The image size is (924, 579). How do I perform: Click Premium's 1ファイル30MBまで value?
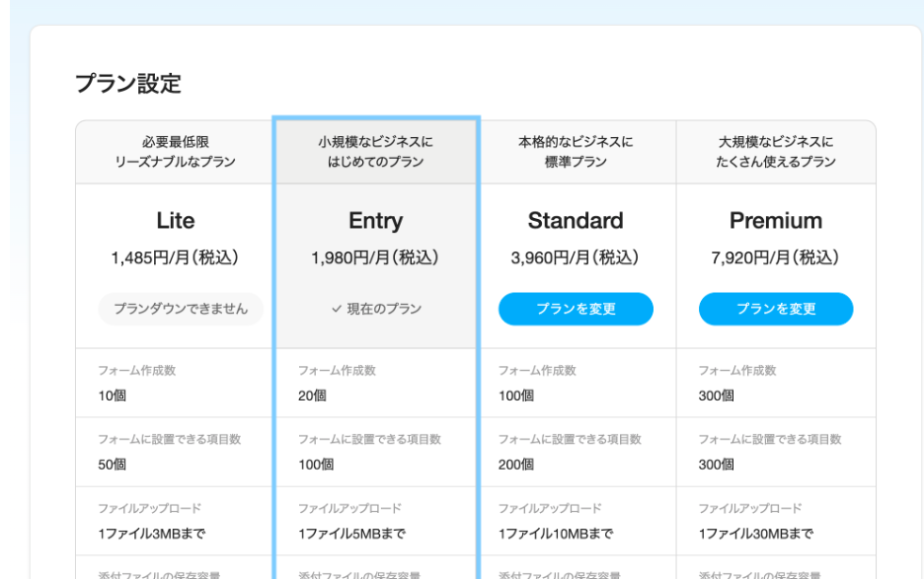756,534
